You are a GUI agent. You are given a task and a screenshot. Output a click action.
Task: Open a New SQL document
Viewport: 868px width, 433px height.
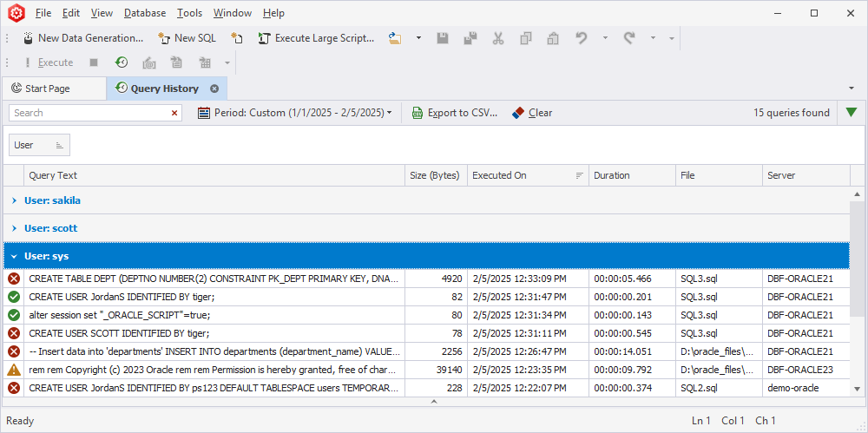click(x=187, y=38)
